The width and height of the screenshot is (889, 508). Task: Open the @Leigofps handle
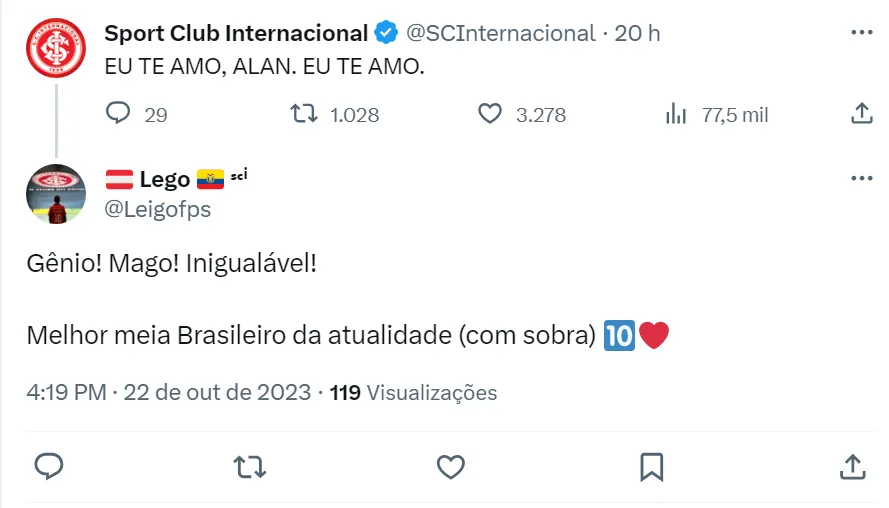tap(158, 209)
